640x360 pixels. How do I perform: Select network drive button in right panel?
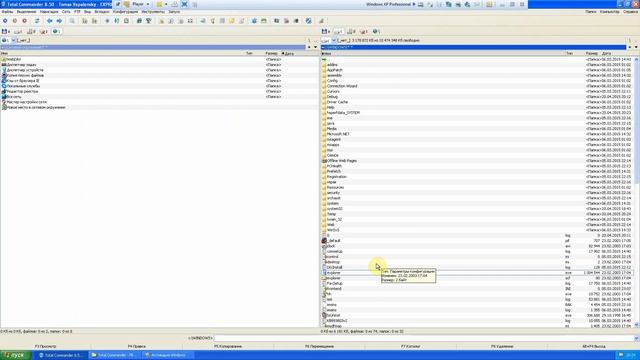point(376,31)
